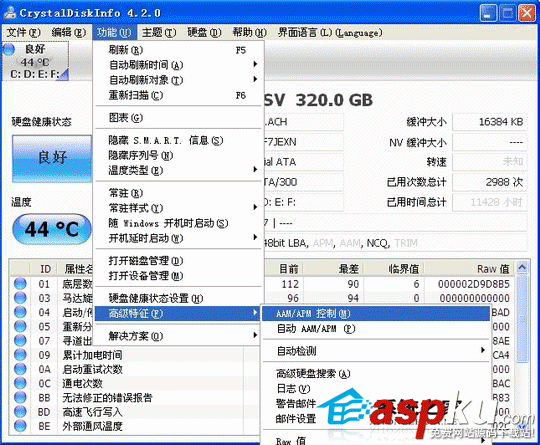Open the 编辑(E) menu

pos(69,32)
